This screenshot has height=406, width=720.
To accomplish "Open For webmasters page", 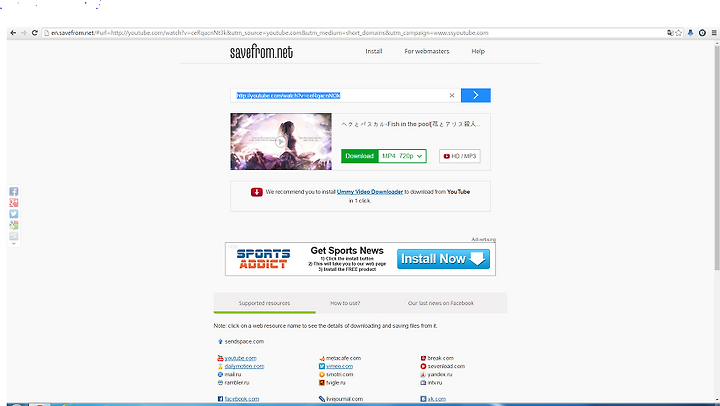I will click(x=427, y=51).
